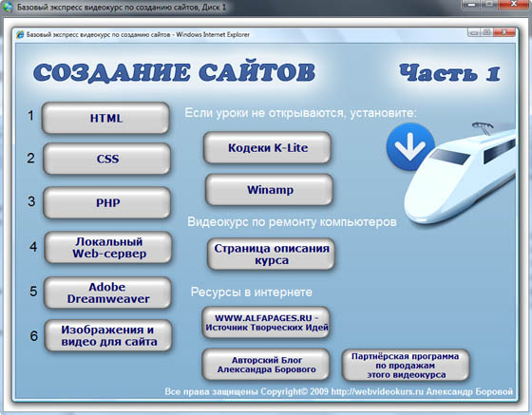The height and width of the screenshot is (415, 532).
Task: Maximize the inner Internet Explorer window
Action: [x=486, y=32]
